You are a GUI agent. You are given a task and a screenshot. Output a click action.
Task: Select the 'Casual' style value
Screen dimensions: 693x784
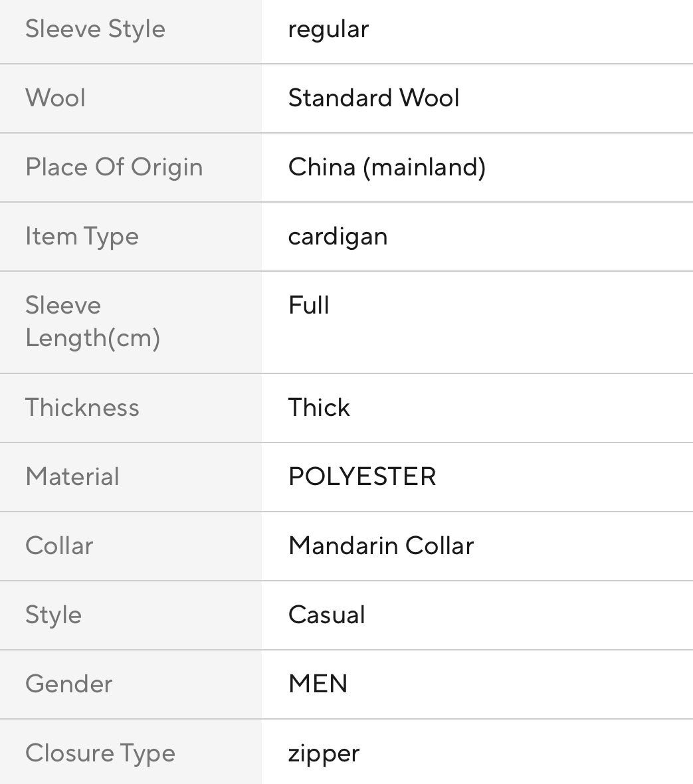(326, 615)
